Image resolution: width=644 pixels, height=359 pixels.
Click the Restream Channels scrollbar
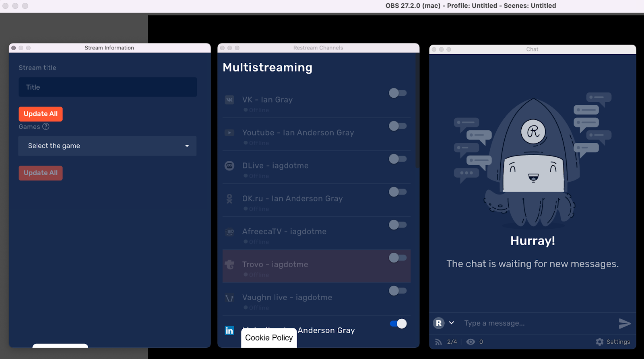[417, 111]
